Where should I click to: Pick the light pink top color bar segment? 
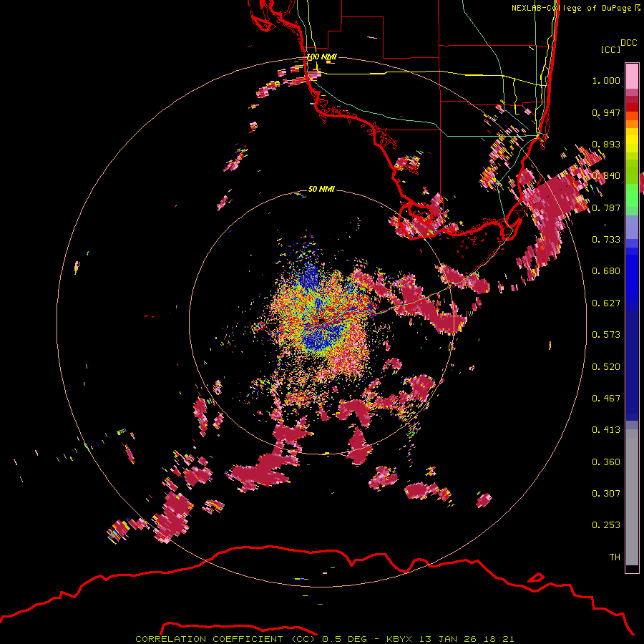pos(632,76)
